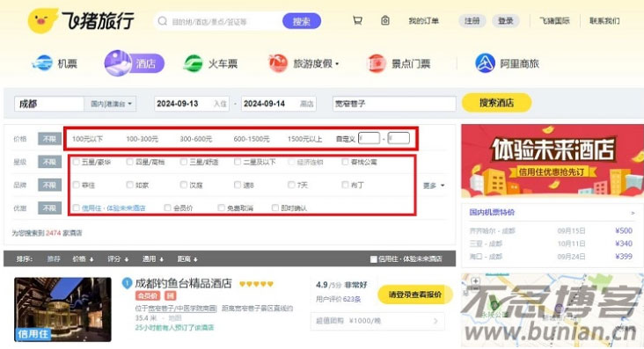This screenshot has width=644, height=349.
Task: Select the 1500元以上 price range
Action: (x=304, y=139)
